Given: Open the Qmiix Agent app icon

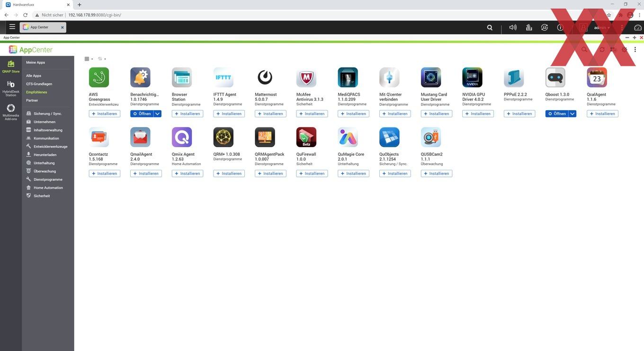Looking at the screenshot, I should click(182, 137).
